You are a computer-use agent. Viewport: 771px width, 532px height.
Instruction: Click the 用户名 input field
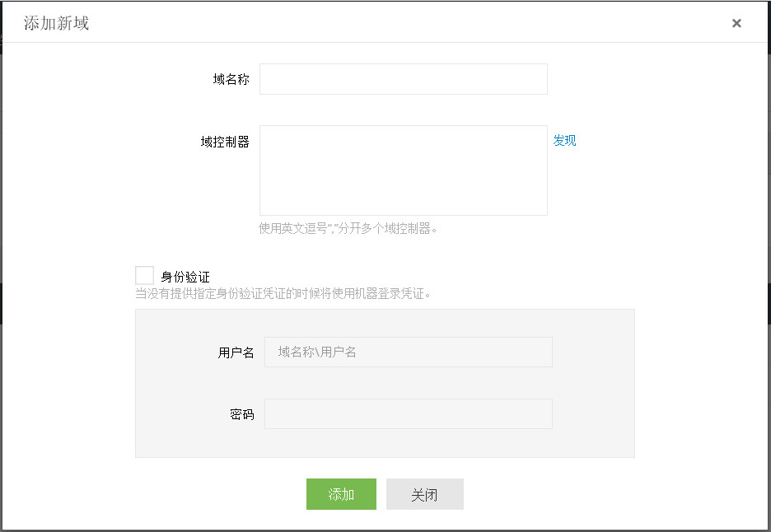[408, 352]
